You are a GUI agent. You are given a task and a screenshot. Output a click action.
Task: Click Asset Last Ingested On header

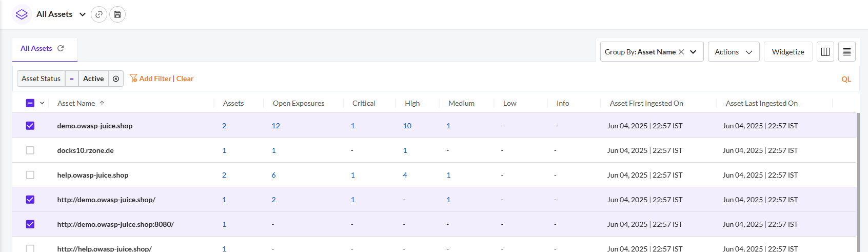762,103
